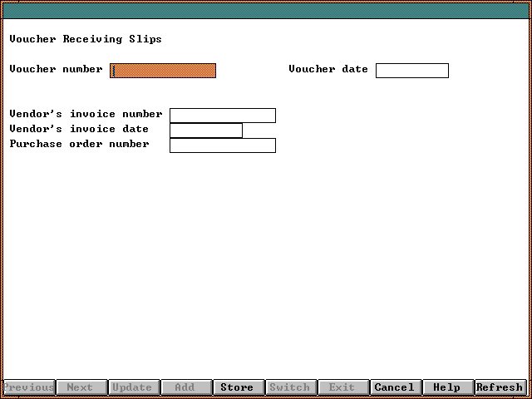The height and width of the screenshot is (399, 532).
Task: Click the disabled Previous button
Action: [x=29, y=387]
